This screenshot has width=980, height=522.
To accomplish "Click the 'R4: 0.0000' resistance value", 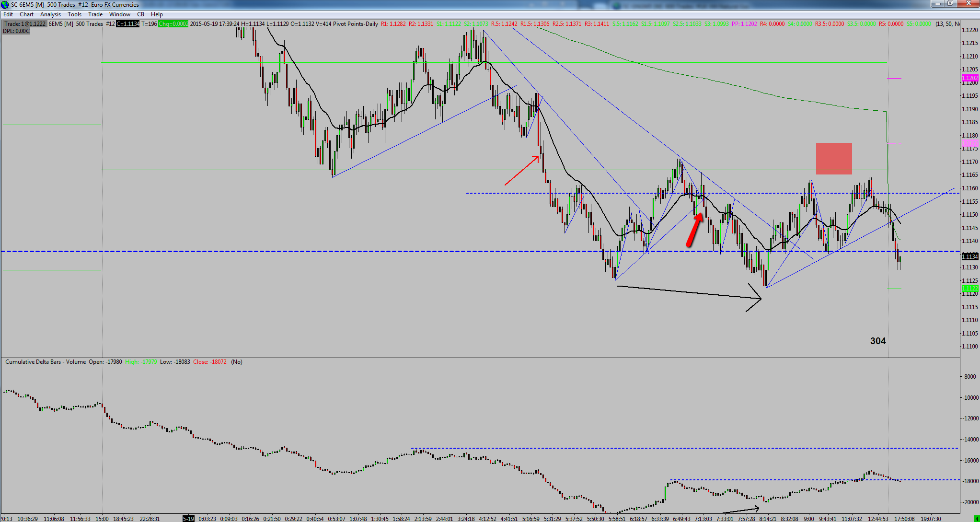I will (x=772, y=24).
